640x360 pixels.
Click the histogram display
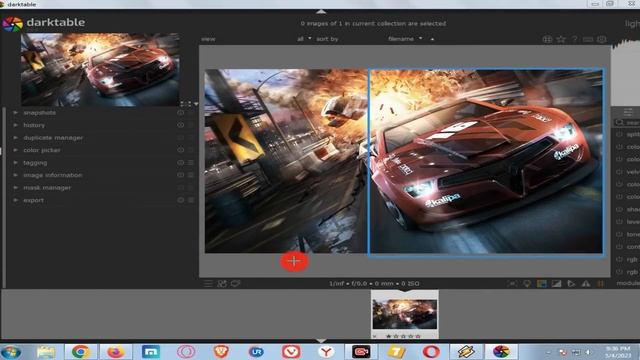tap(625, 73)
